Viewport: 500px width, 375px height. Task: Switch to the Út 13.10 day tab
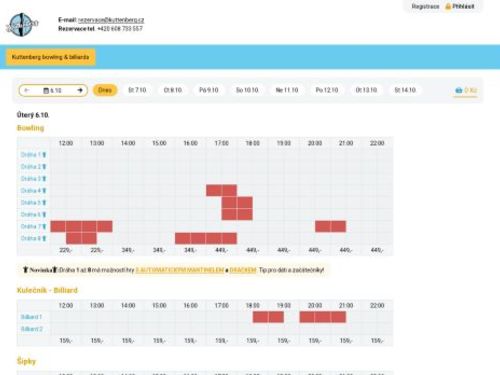pos(366,90)
